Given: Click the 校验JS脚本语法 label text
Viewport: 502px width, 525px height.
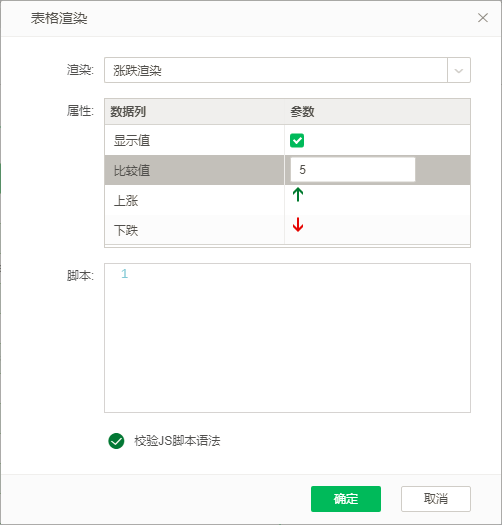Looking at the screenshot, I should pos(177,441).
